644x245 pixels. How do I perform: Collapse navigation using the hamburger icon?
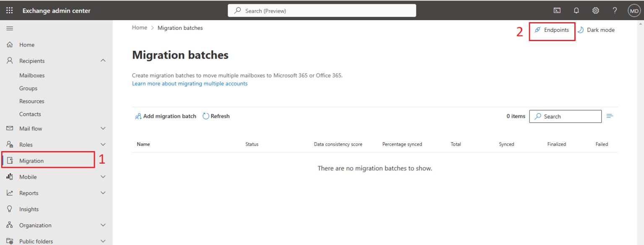pyautogui.click(x=10, y=28)
